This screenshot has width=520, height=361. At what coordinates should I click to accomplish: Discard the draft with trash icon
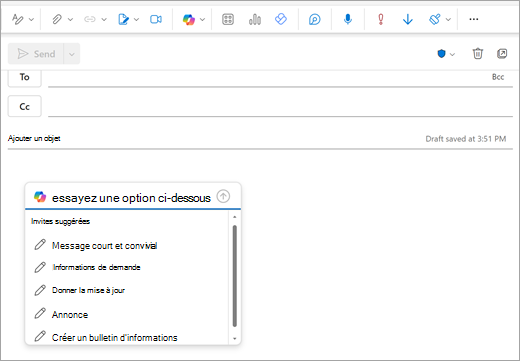click(x=478, y=53)
